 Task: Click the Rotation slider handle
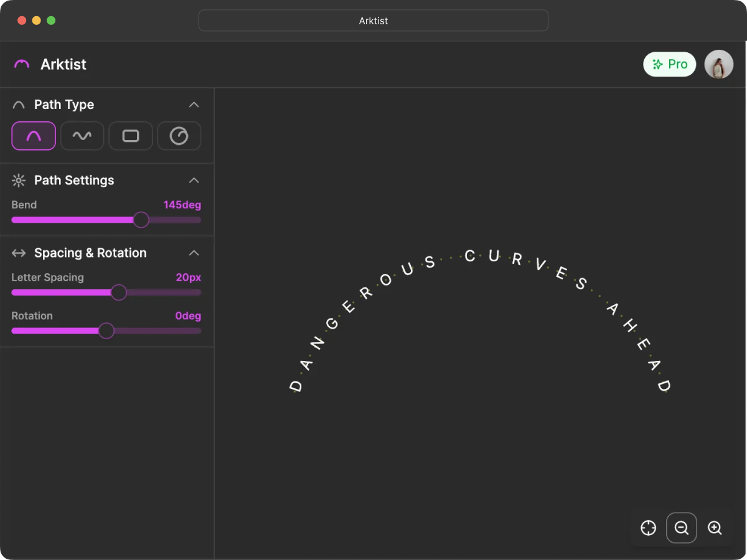(x=106, y=330)
